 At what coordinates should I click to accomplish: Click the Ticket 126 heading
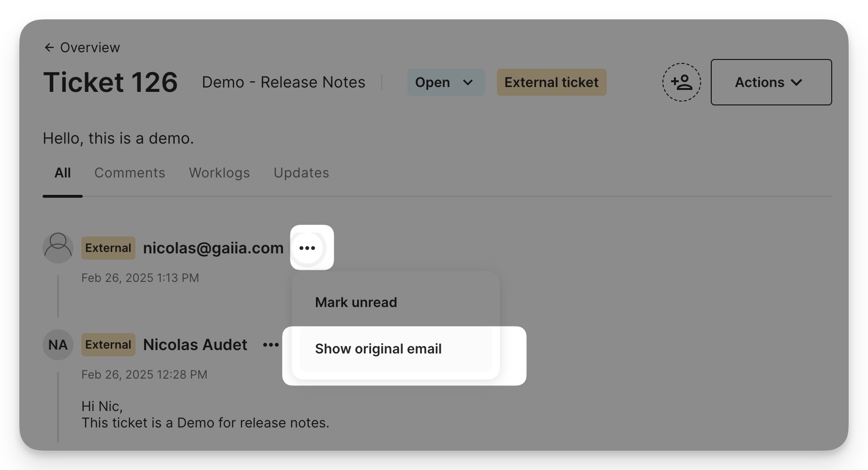click(x=110, y=82)
